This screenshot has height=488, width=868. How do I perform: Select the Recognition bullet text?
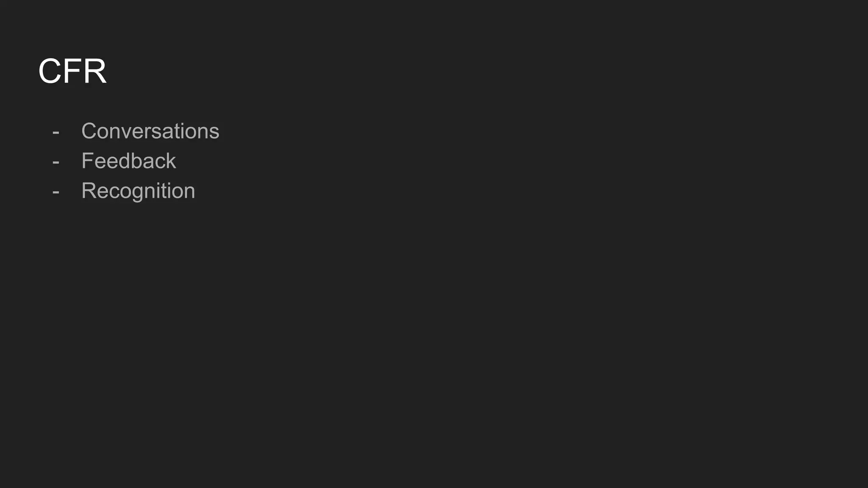[x=138, y=191]
